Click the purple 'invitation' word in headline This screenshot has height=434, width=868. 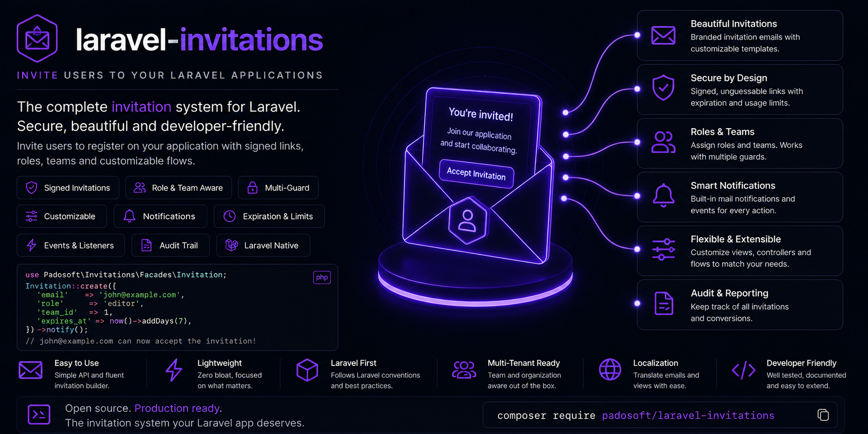[x=141, y=107]
